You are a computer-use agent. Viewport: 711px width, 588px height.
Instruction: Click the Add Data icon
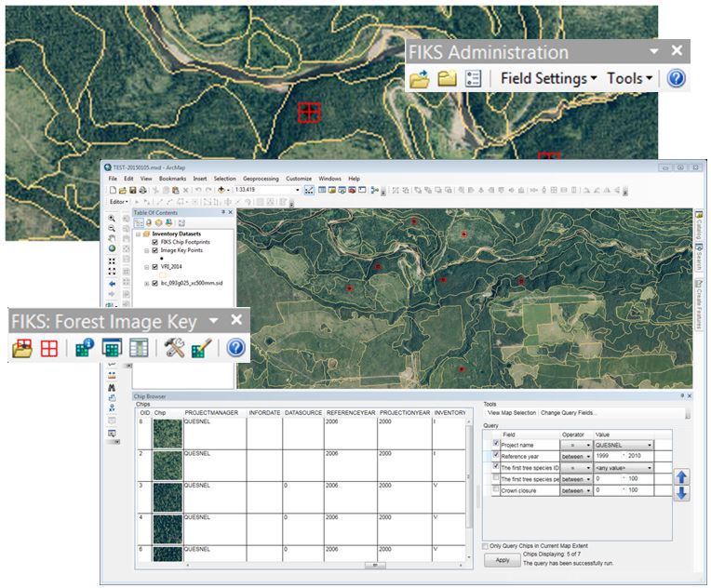(x=221, y=190)
